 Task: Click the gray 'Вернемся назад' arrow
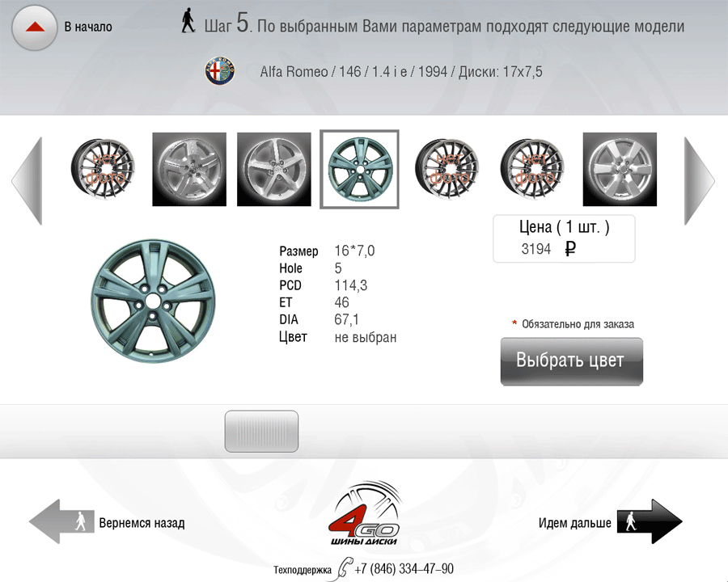tap(61, 521)
